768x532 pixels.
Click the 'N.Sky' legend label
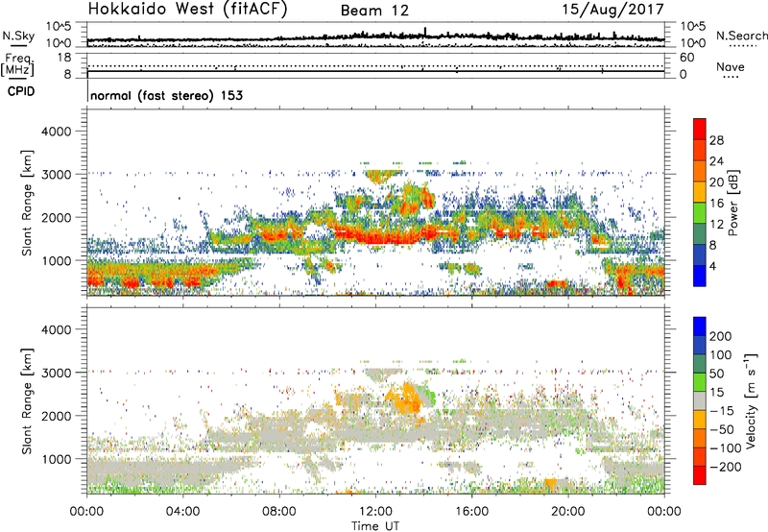(18, 36)
